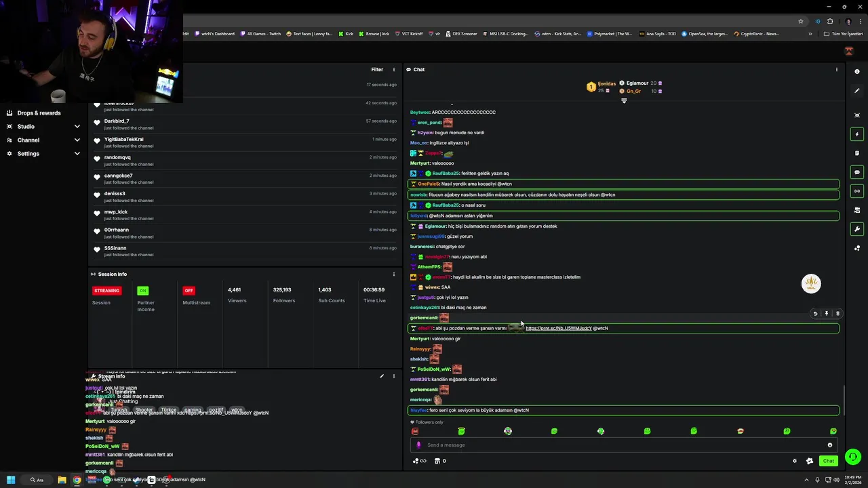Click the 325,193 Followers count
Viewport: 868px width, 488px height.
pyautogui.click(x=282, y=290)
